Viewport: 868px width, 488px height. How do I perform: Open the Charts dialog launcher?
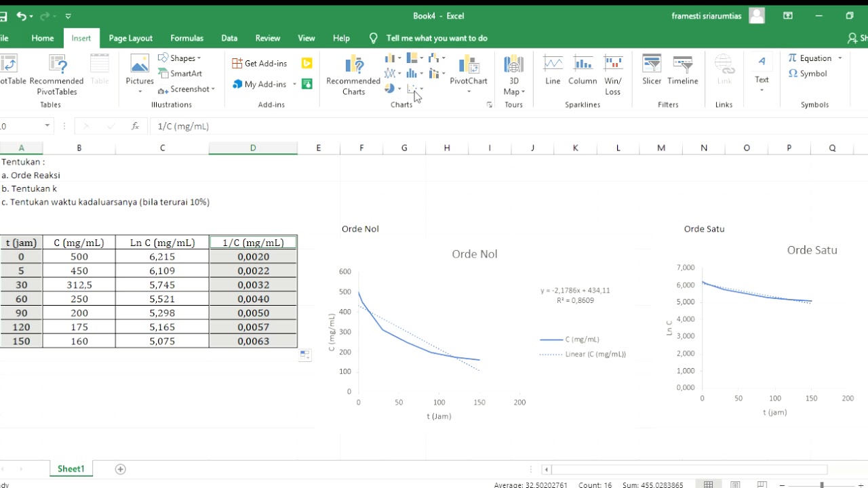489,105
